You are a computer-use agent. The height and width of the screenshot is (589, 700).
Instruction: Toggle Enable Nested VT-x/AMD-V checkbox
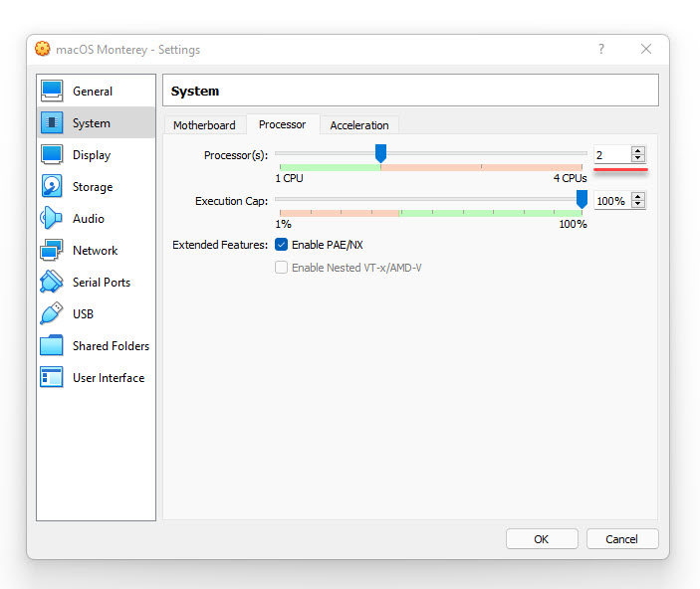click(x=281, y=268)
